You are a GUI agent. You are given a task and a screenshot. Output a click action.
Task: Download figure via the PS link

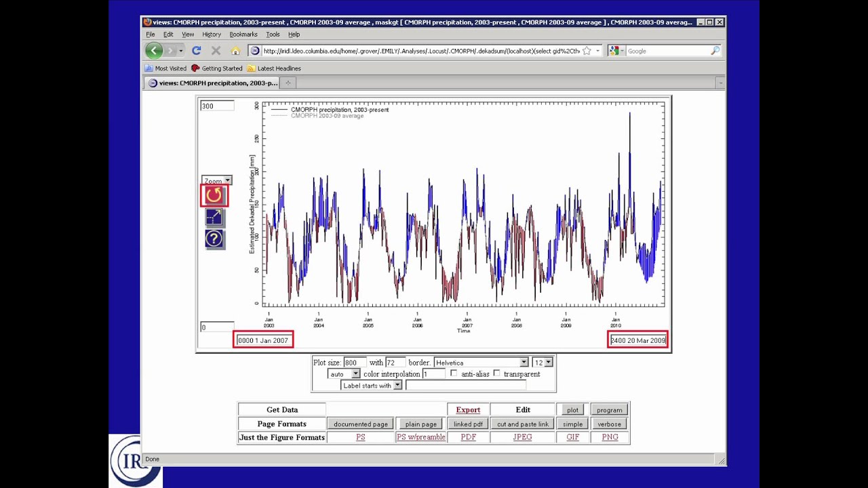point(360,437)
